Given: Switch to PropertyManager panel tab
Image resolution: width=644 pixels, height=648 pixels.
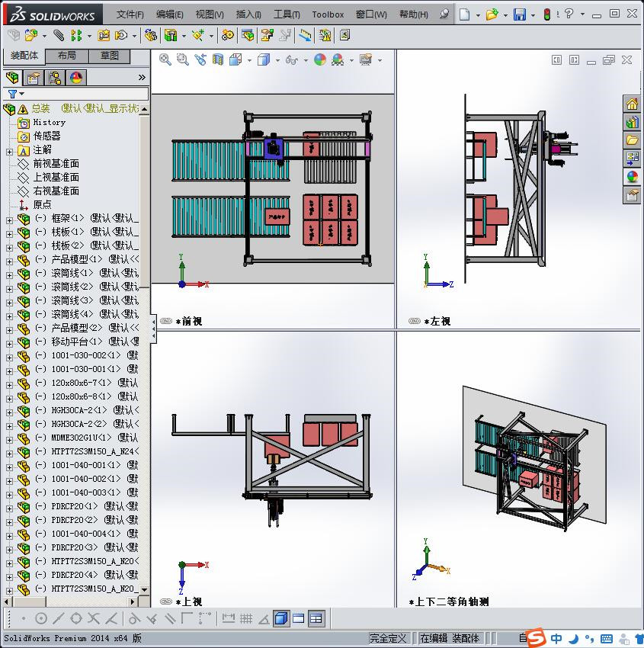Looking at the screenshot, I should pyautogui.click(x=34, y=78).
